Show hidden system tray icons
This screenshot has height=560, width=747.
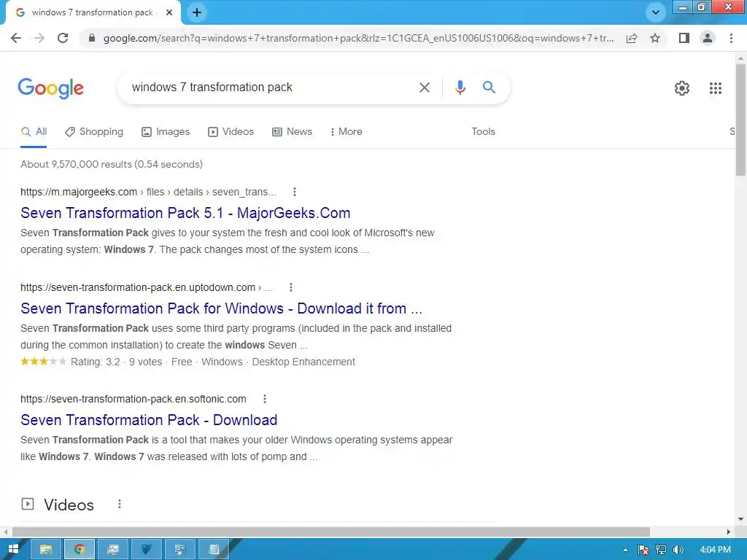point(625,550)
